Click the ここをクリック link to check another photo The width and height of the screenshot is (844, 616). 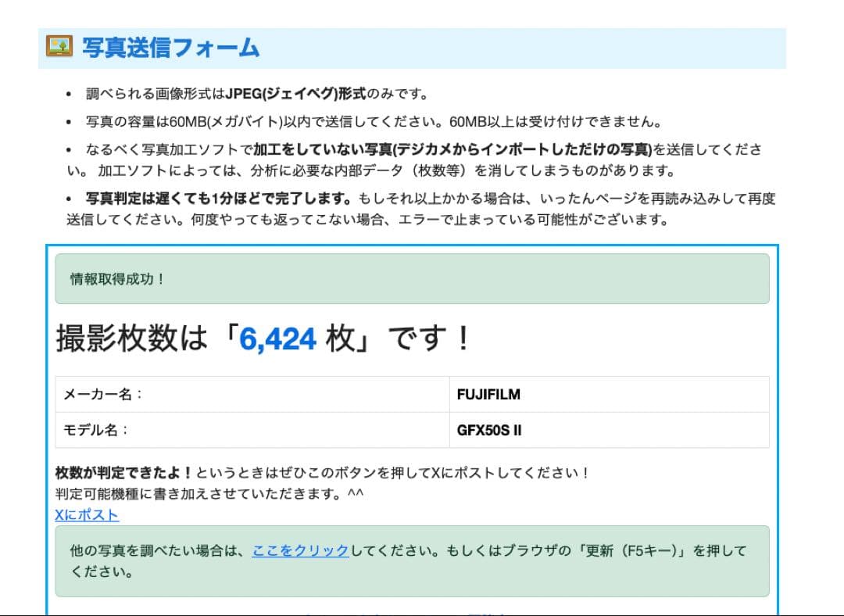pos(301,550)
